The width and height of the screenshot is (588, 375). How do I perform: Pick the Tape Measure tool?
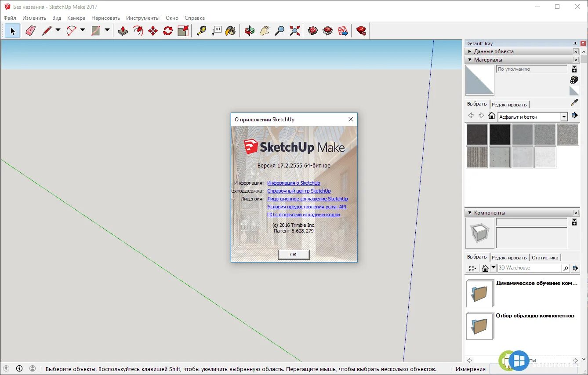pos(201,31)
